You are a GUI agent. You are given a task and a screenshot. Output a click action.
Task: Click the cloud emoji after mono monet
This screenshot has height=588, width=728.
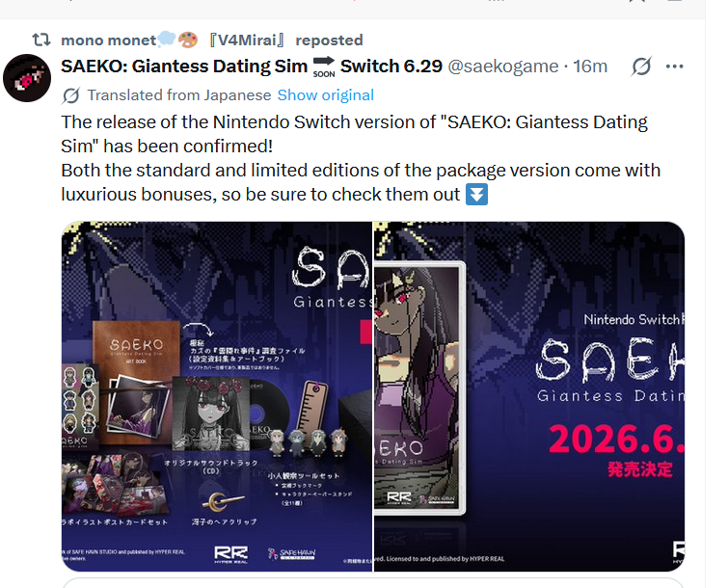point(167,40)
